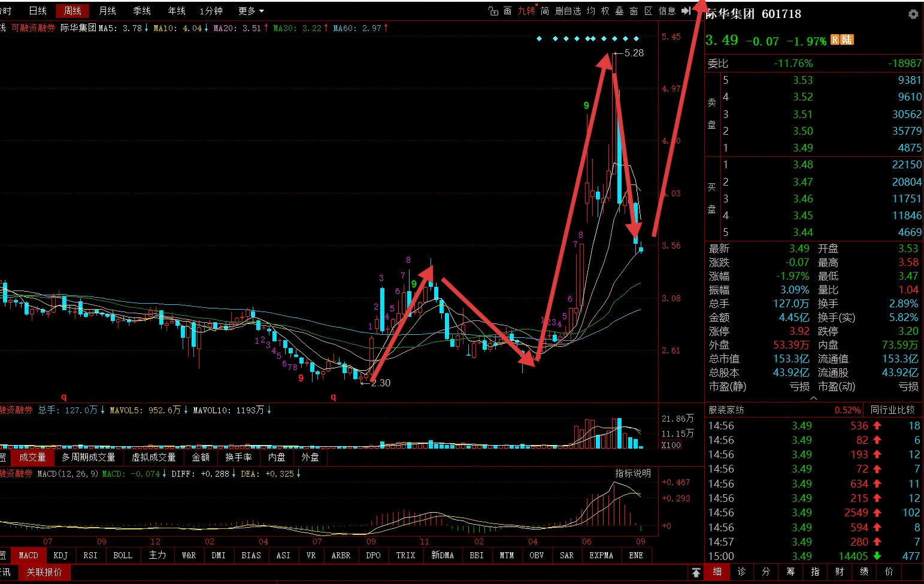The image size is (924, 584).
Task: Collapse the side panel with arrow icon
Action: [x=686, y=11]
